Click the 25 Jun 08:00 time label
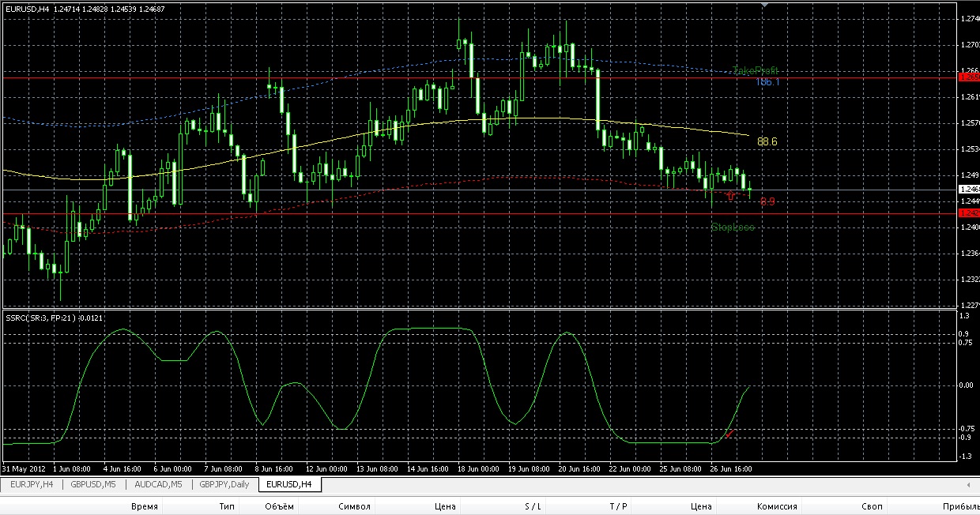980x515 pixels. point(682,468)
